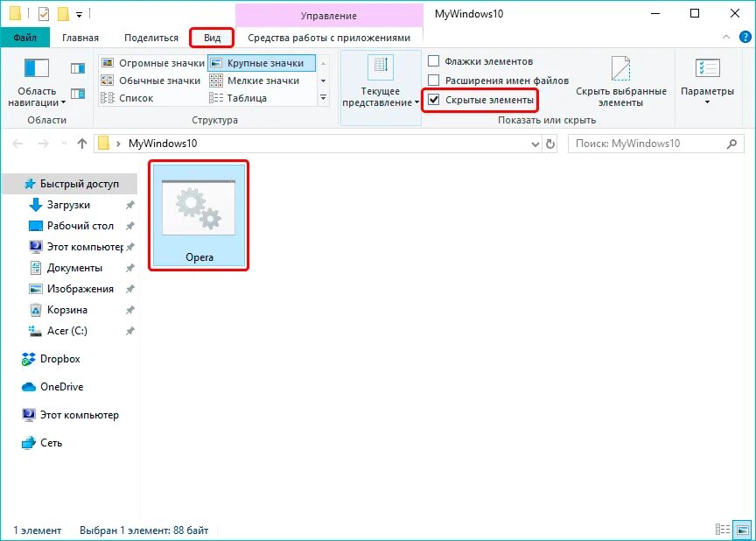Open Изображения in Quick access
The image size is (756, 541).
click(80, 289)
